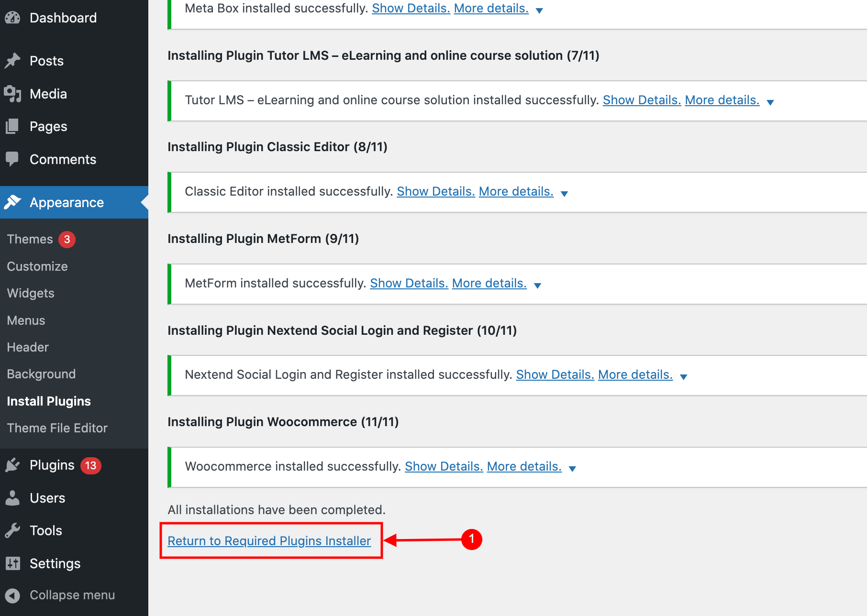Expand Tutor LMS details arrow
Screen dimensions: 867x616
[x=770, y=102]
